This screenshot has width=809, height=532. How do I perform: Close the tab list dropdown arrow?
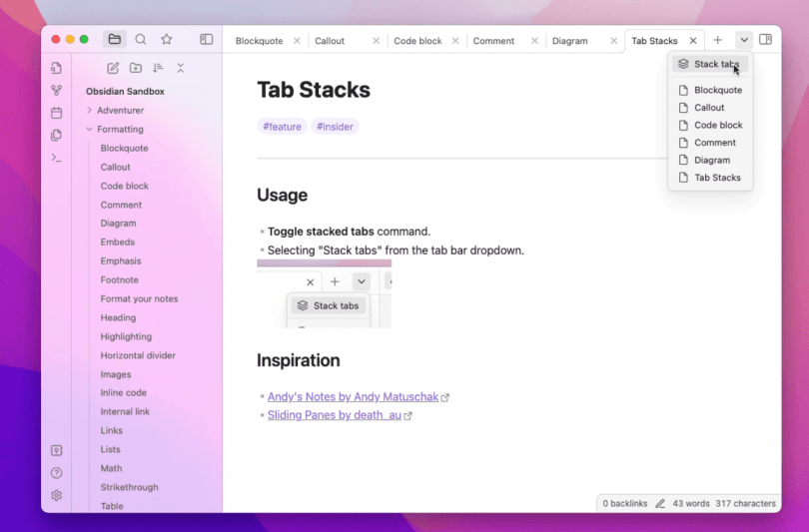tap(744, 40)
